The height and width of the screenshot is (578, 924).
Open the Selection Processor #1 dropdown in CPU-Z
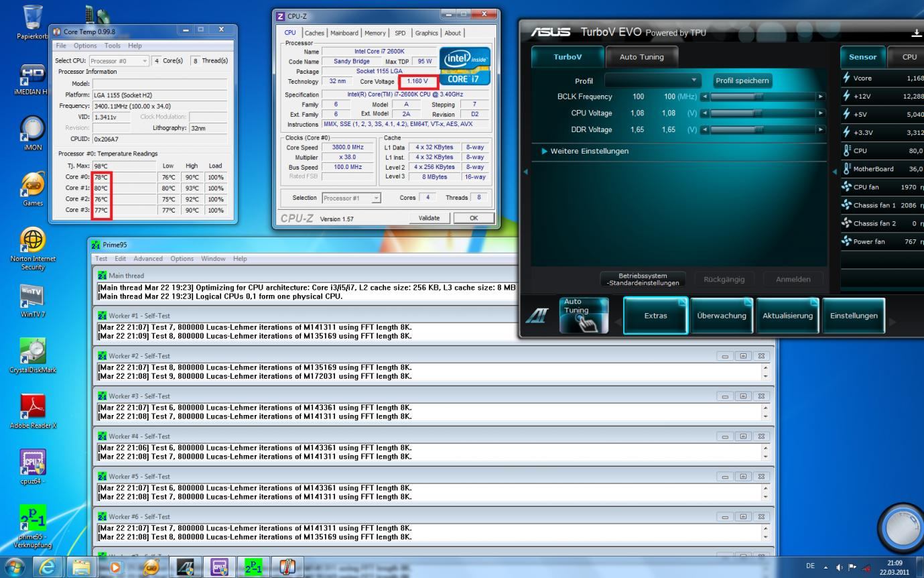pyautogui.click(x=351, y=198)
